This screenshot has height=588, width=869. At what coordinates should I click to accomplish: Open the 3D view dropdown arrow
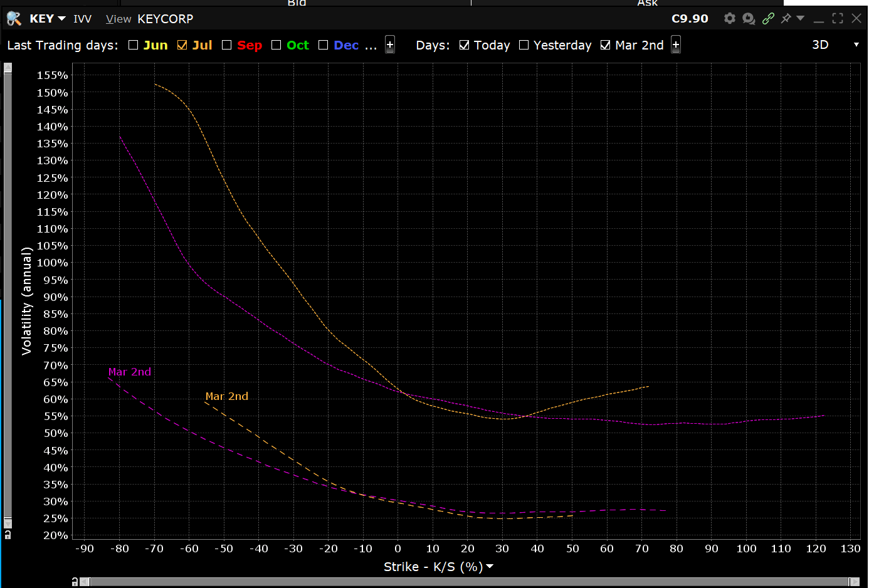point(856,45)
